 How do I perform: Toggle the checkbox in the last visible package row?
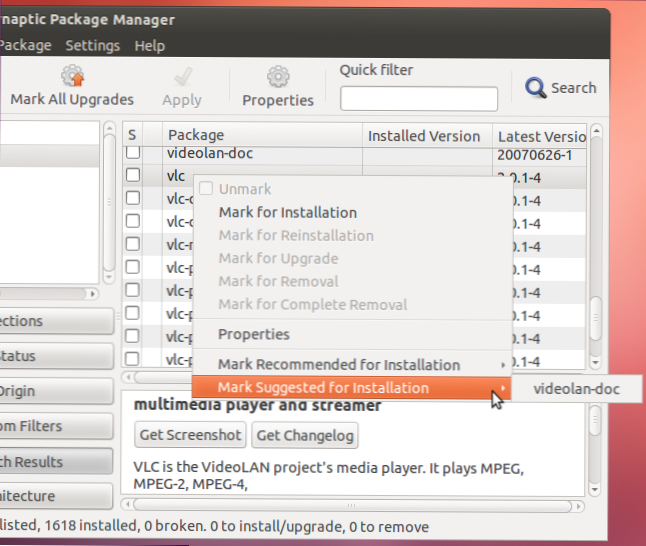point(133,359)
